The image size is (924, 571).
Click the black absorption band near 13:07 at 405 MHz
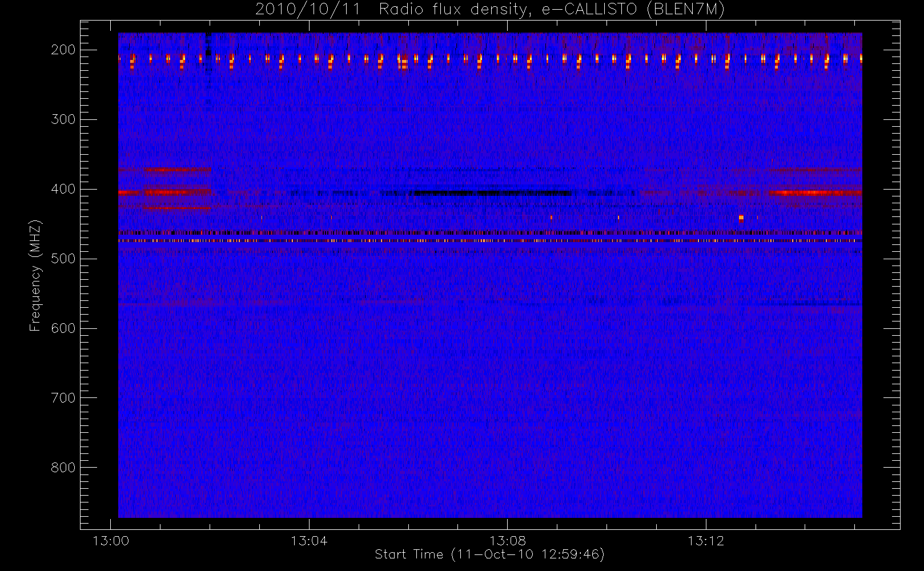pyautogui.click(x=491, y=193)
